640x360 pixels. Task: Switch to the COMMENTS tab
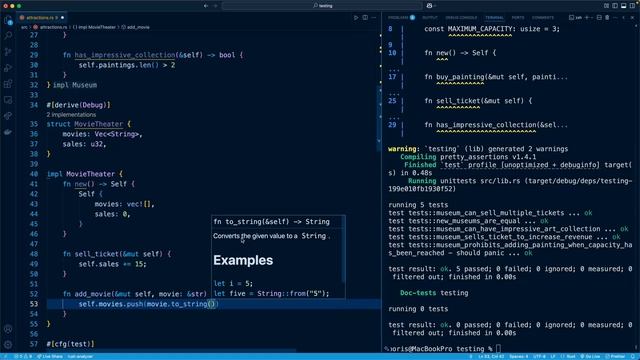point(543,18)
